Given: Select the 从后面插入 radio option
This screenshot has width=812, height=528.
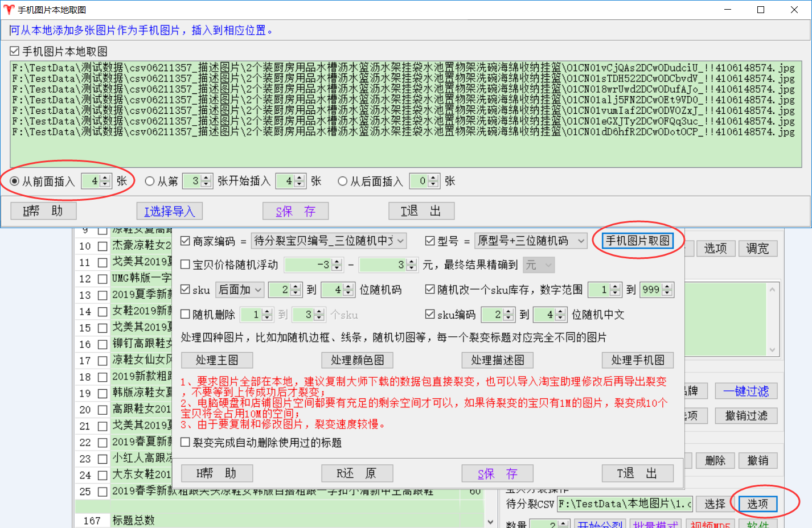Looking at the screenshot, I should [x=342, y=181].
